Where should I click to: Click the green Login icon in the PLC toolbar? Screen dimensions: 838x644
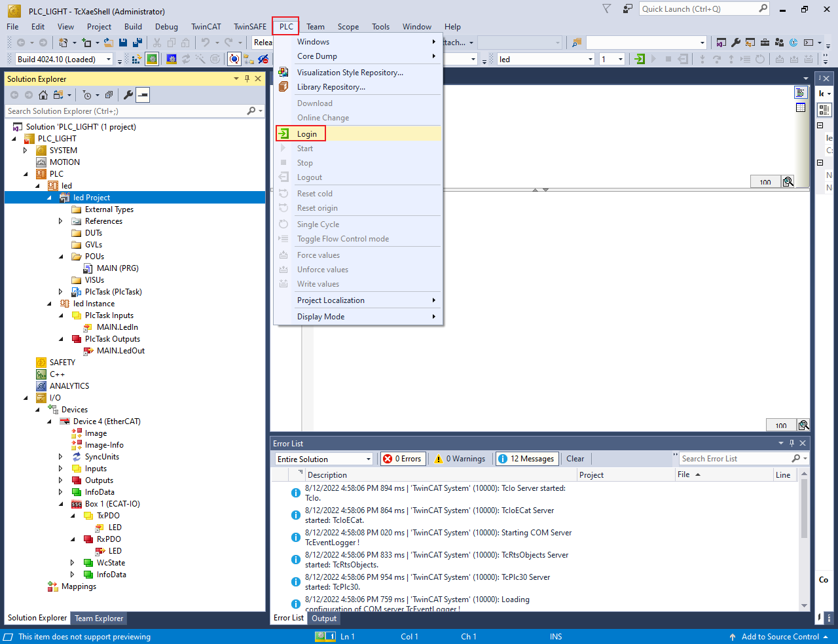(x=640, y=59)
